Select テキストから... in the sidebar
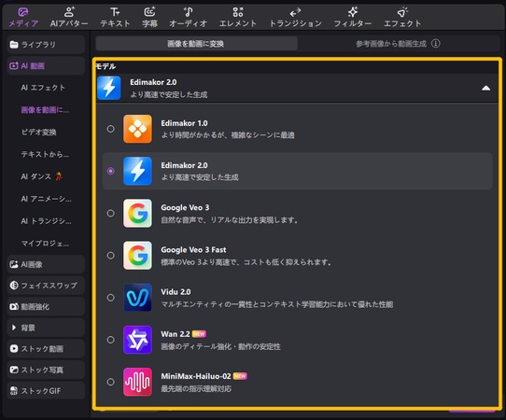Screen dimensions: 506x420 (x=45, y=155)
